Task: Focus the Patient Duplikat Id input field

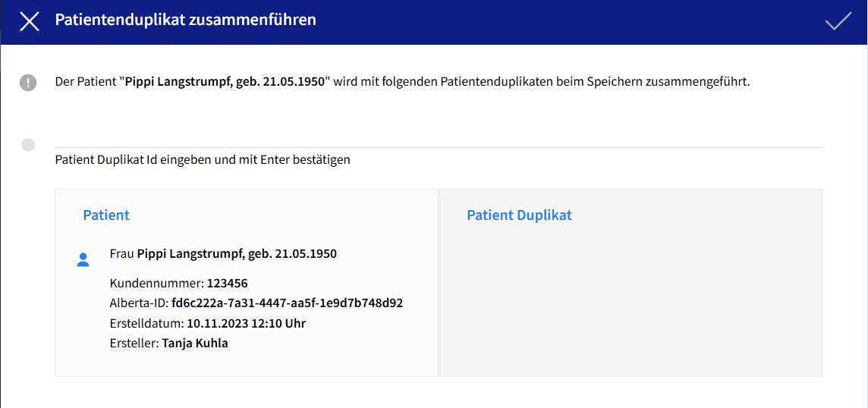Action: pos(438,137)
